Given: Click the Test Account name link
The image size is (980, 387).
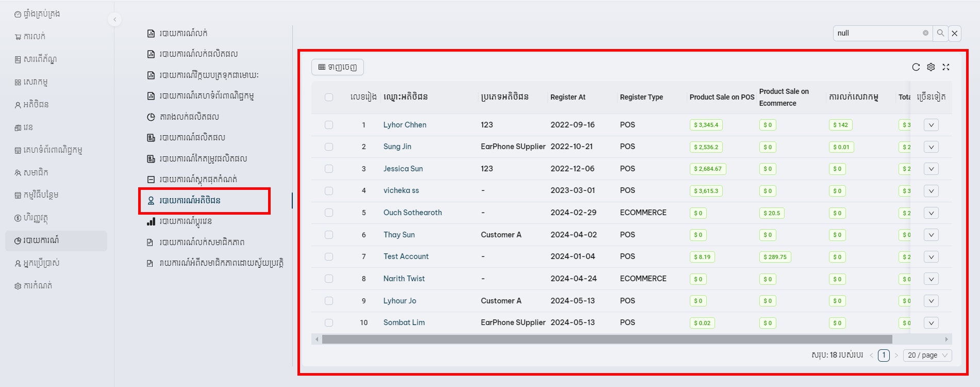Looking at the screenshot, I should 406,256.
